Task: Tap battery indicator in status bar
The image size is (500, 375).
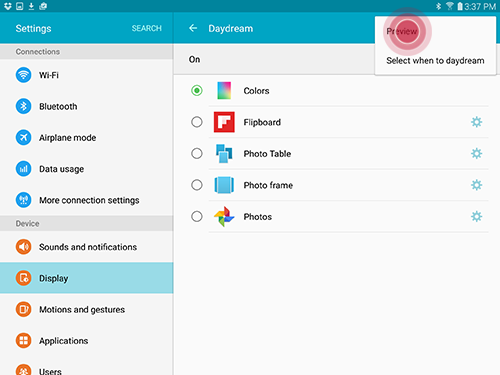Action: 460,6
